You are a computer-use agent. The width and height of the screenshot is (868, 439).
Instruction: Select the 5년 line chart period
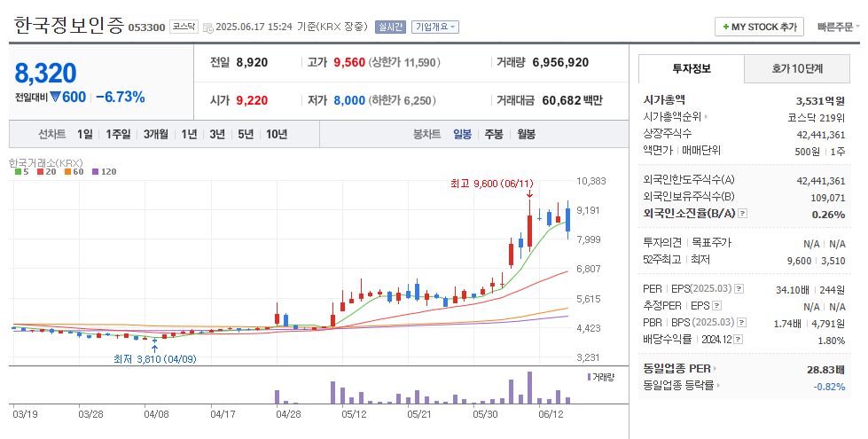[x=246, y=134]
